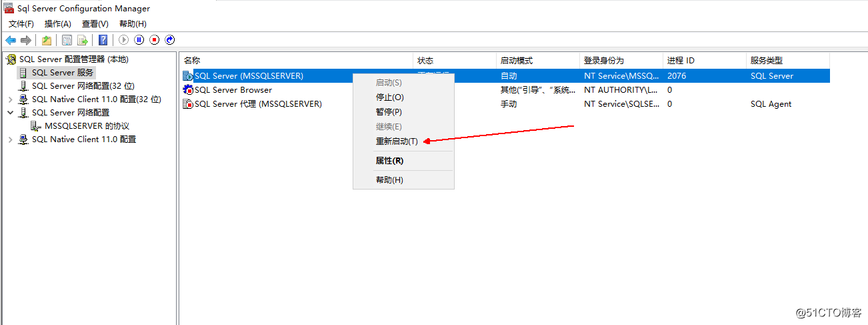Open the 文件(F) menu

click(x=21, y=24)
